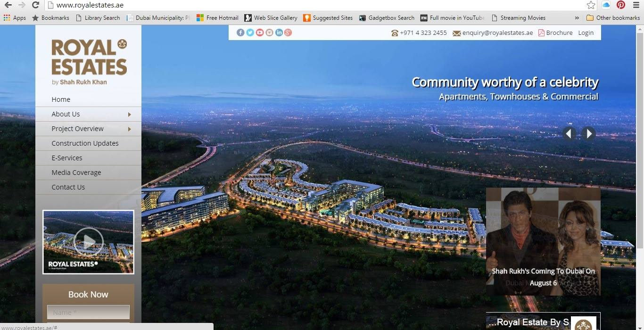Click the envelope icon beside enquiry email
The image size is (644, 330).
456,33
